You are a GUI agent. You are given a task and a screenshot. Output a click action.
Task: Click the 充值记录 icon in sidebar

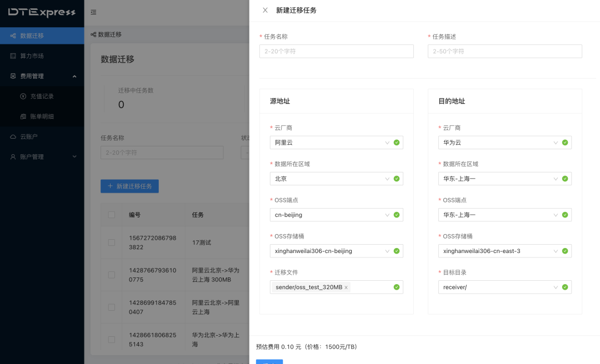point(23,96)
